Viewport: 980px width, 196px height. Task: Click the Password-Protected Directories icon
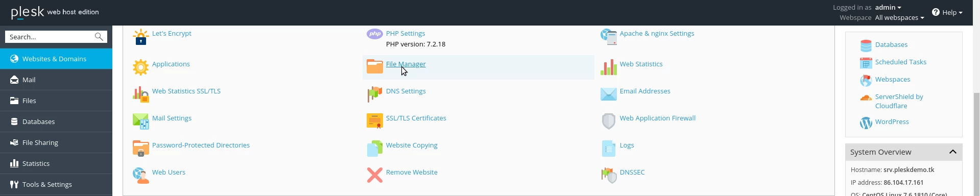point(140,149)
